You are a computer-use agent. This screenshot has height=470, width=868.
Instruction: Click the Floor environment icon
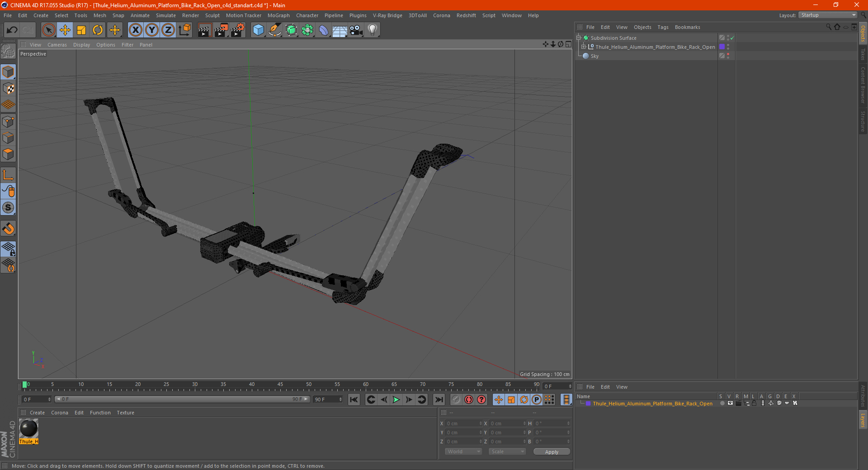pyautogui.click(x=340, y=30)
